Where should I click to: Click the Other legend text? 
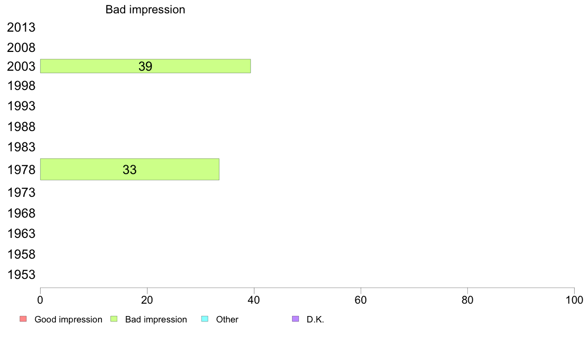[x=227, y=319]
